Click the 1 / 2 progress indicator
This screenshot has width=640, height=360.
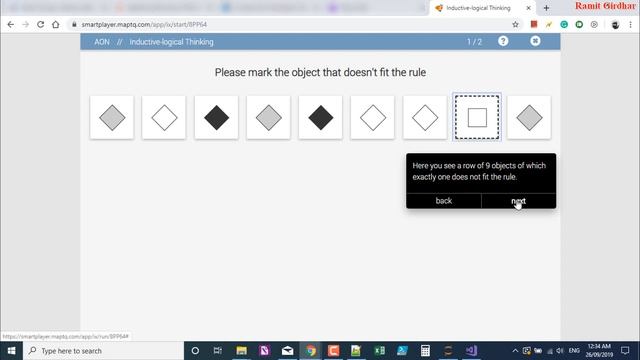[x=474, y=42]
